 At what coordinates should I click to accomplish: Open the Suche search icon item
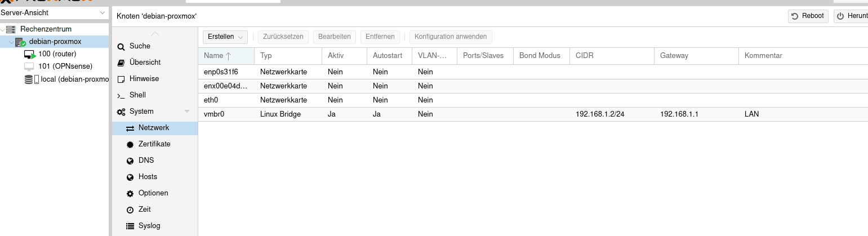[121, 47]
